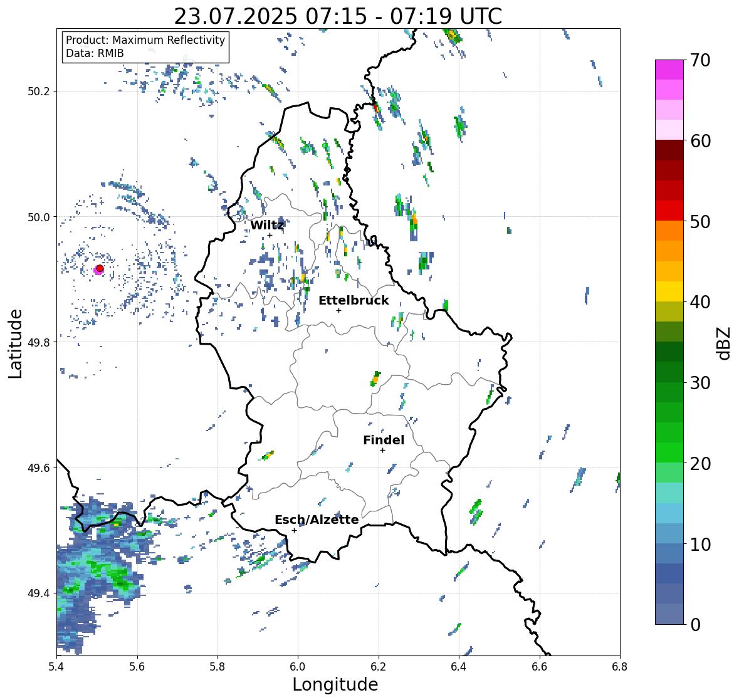739x700 pixels.
Task: Click the dark red colorbar segment below 60
Action: tap(669, 150)
